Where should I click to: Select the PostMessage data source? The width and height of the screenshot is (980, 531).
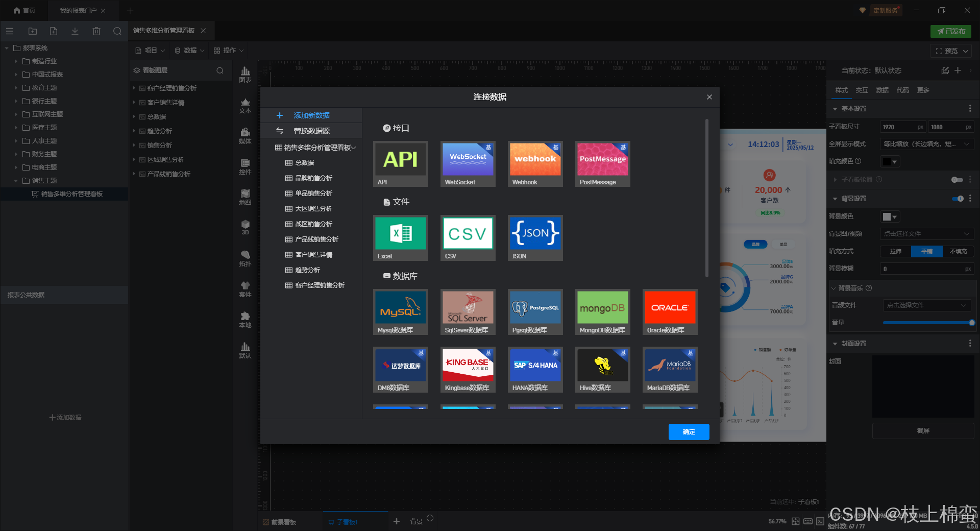click(603, 164)
